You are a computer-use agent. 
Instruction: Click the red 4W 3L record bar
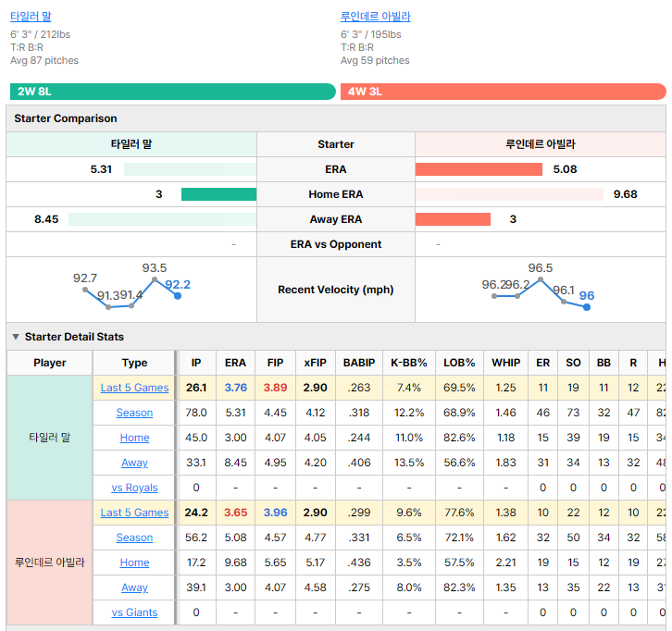tap(504, 92)
